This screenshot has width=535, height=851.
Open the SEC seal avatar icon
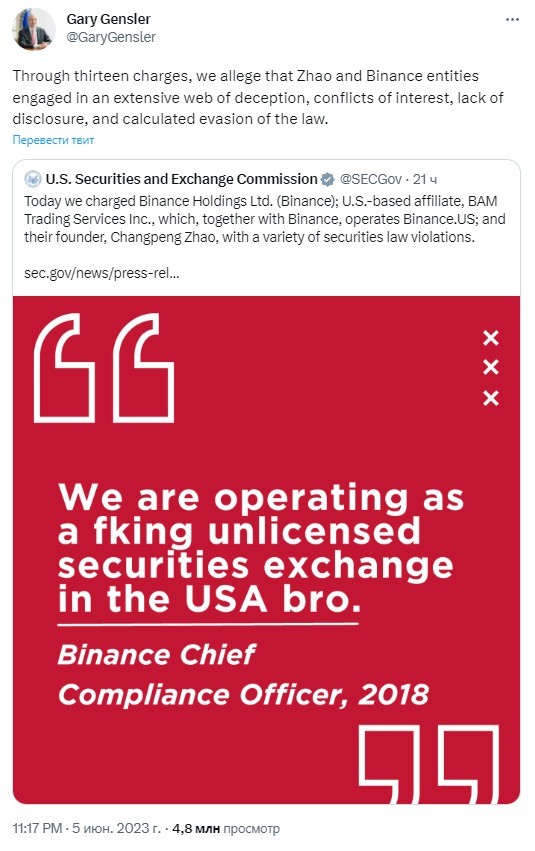click(33, 179)
